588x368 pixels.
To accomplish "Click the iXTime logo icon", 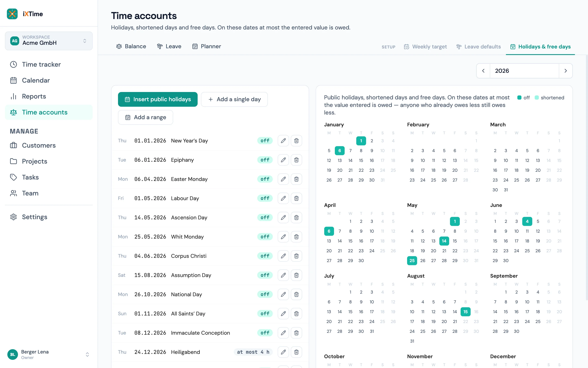I will (12, 14).
